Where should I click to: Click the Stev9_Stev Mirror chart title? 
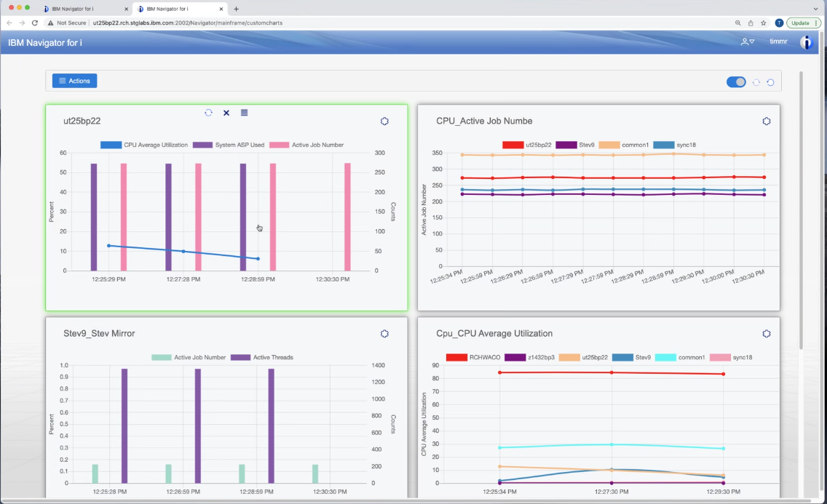pyautogui.click(x=99, y=333)
